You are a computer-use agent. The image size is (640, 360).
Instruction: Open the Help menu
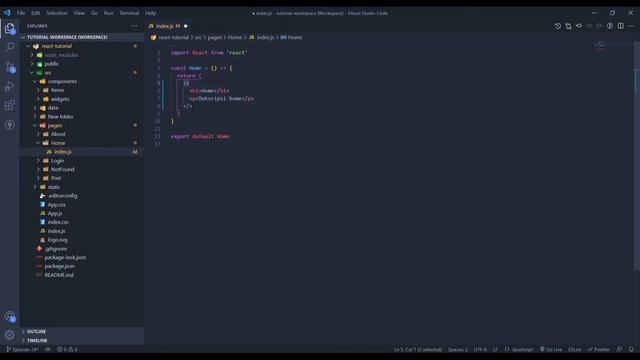[151, 13]
